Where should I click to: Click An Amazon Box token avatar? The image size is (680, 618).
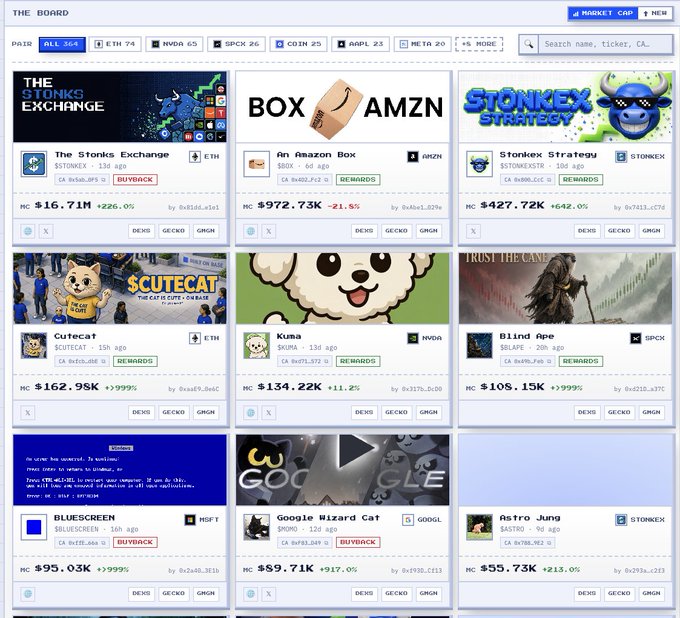(x=257, y=164)
